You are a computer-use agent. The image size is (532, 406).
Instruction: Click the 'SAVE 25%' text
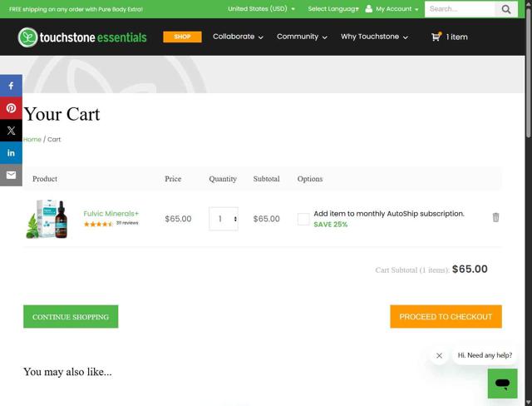tap(331, 225)
